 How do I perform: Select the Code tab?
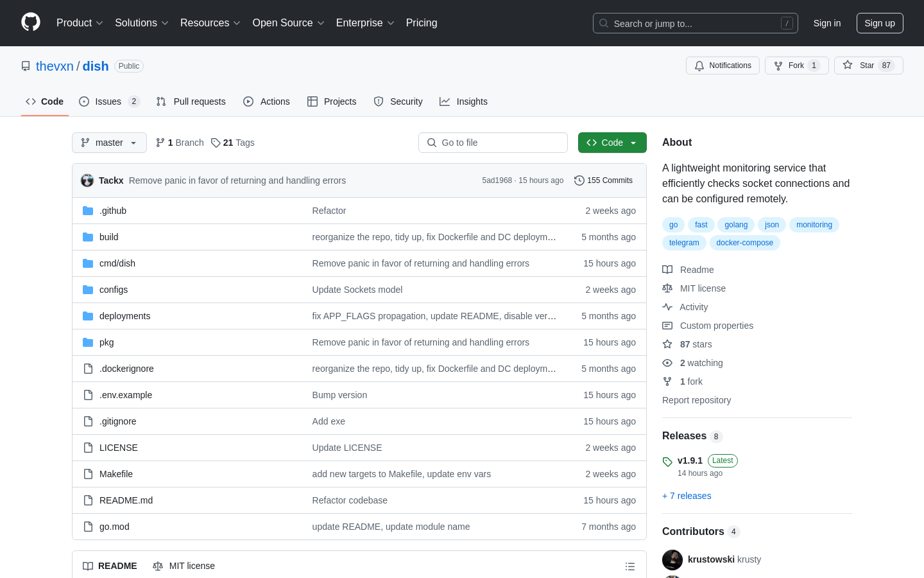[45, 101]
